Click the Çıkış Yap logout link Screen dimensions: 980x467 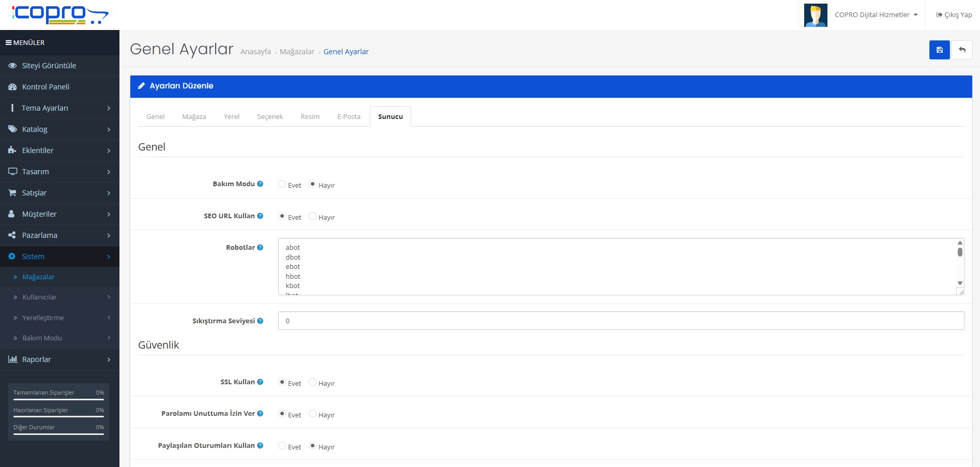click(954, 15)
